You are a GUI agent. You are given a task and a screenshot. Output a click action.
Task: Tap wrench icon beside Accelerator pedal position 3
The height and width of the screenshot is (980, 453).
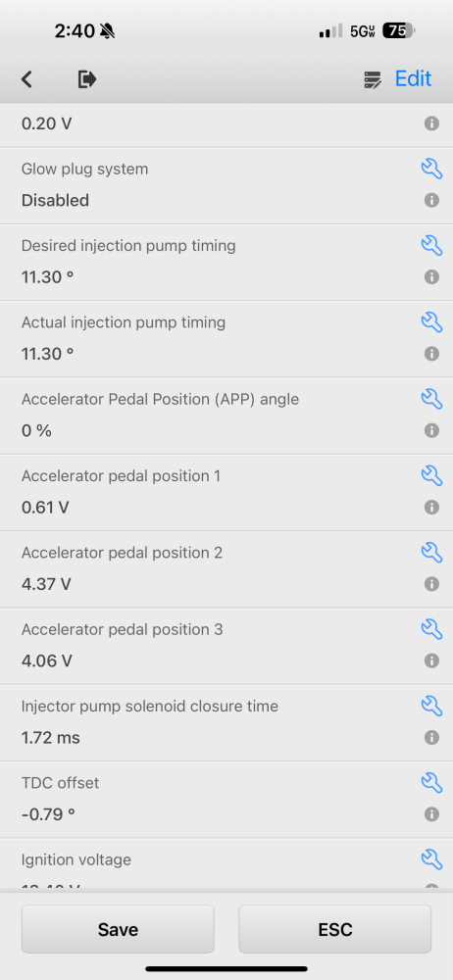pyautogui.click(x=431, y=629)
